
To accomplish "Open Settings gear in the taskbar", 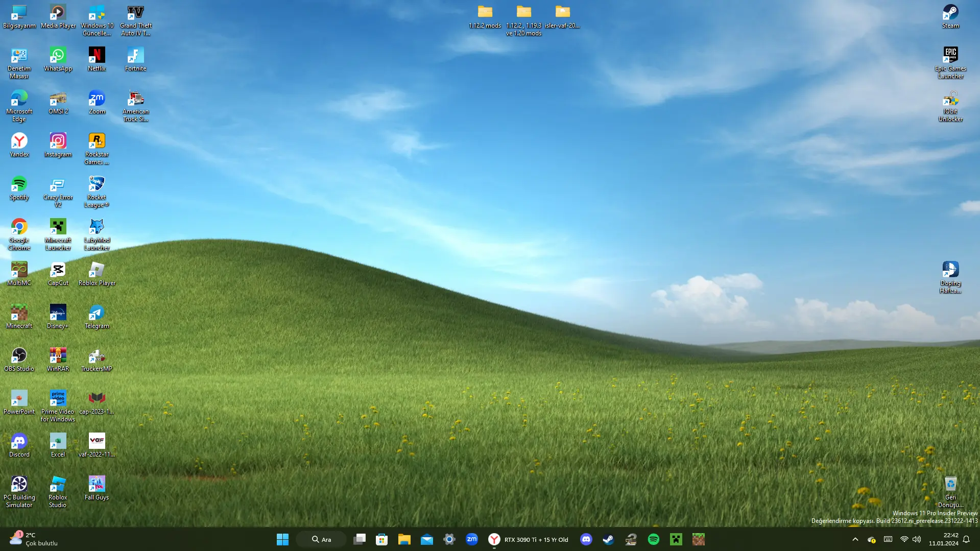I will click(449, 539).
